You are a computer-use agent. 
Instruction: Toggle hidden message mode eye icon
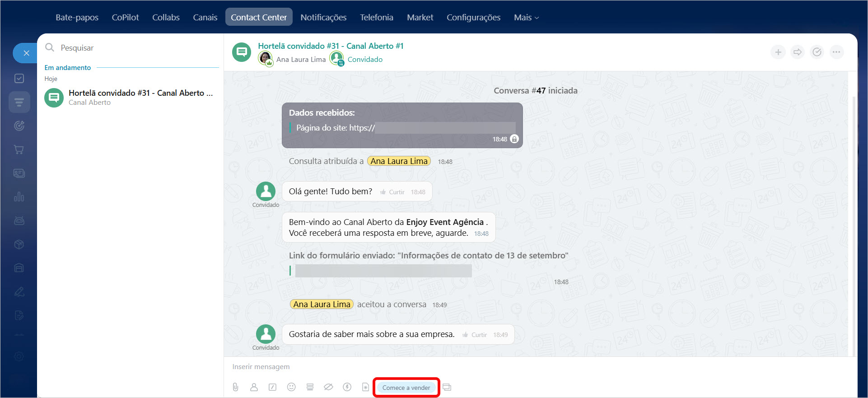click(x=328, y=387)
